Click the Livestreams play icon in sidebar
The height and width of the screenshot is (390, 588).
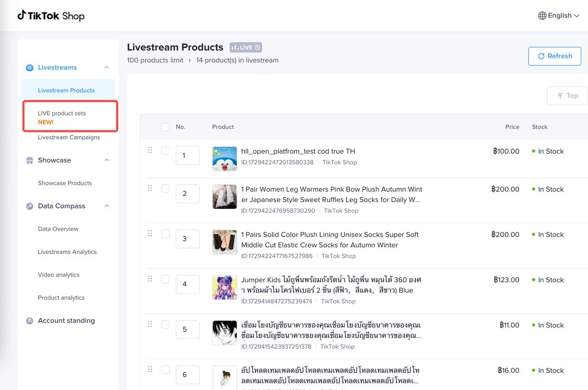[30, 68]
